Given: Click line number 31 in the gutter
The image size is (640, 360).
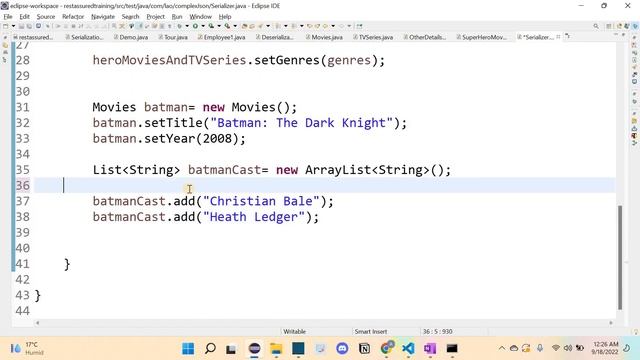Looking at the screenshot, I should pos(22,107).
